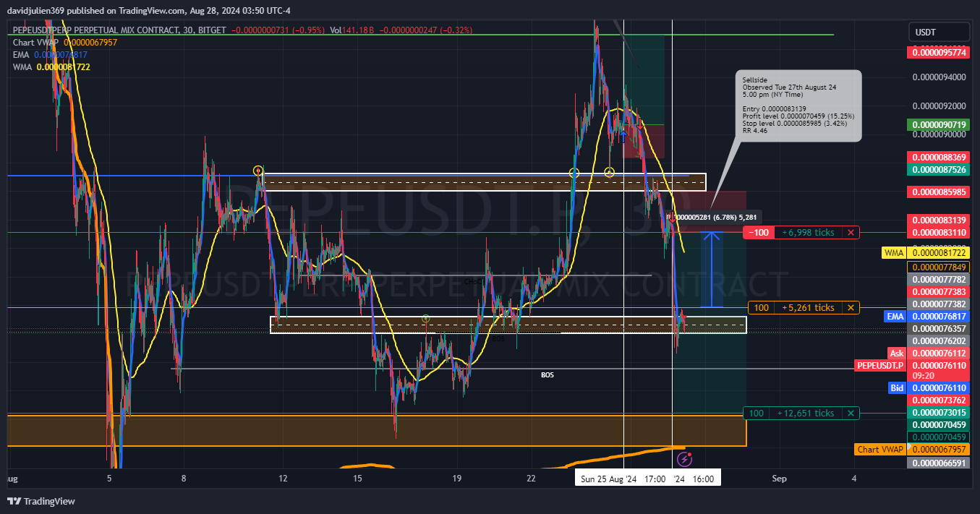Open the TradingView logo link
This screenshot has height=514, width=980.
(41, 501)
